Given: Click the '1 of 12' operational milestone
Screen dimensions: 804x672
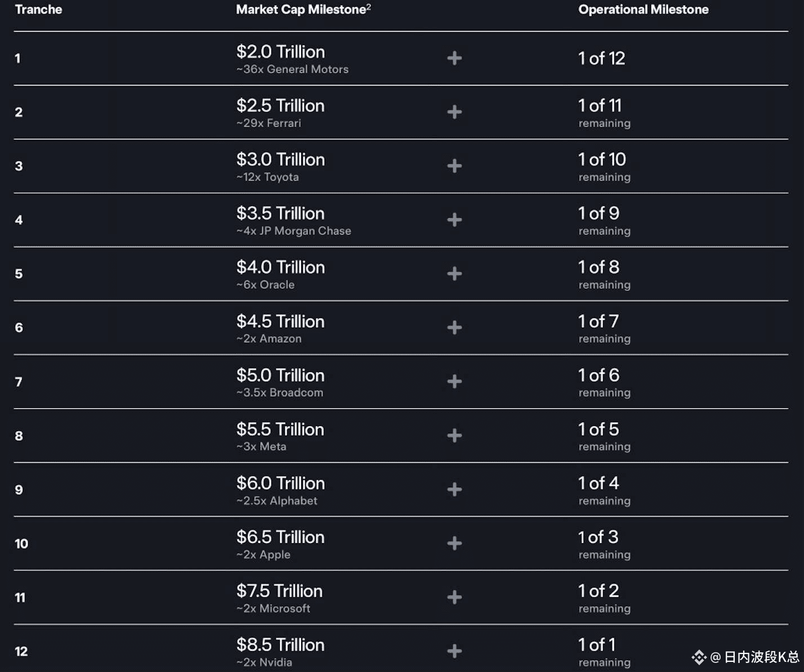Looking at the screenshot, I should [x=601, y=58].
